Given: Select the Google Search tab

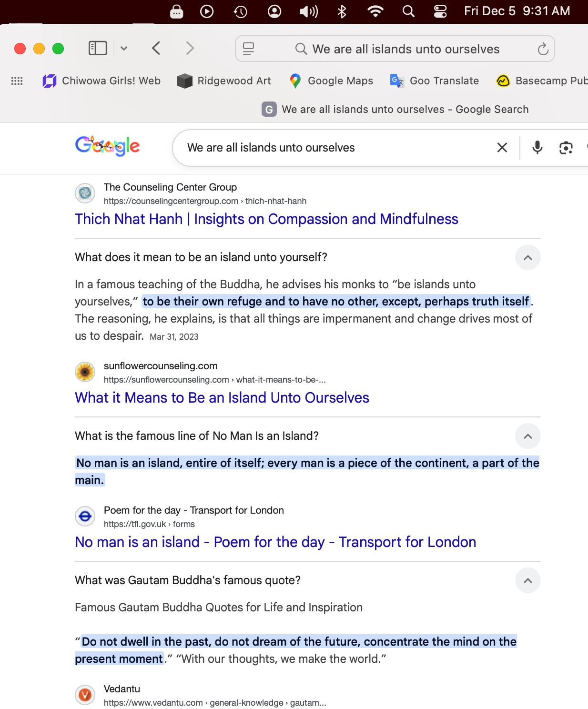Looking at the screenshot, I should (x=395, y=110).
